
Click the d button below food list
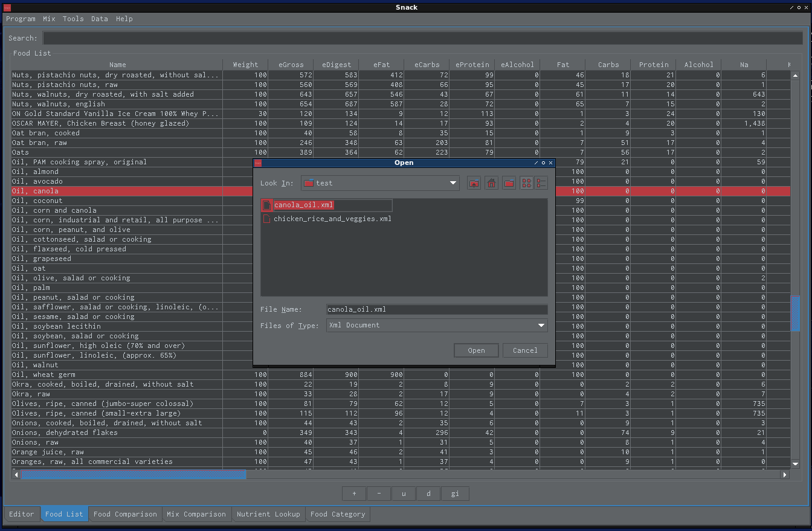[428, 494]
